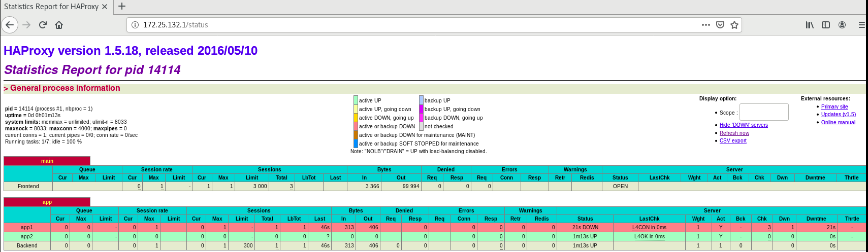The image size is (868, 252).
Task: Close the Statistics Report for HAProxy tab
Action: point(105,7)
